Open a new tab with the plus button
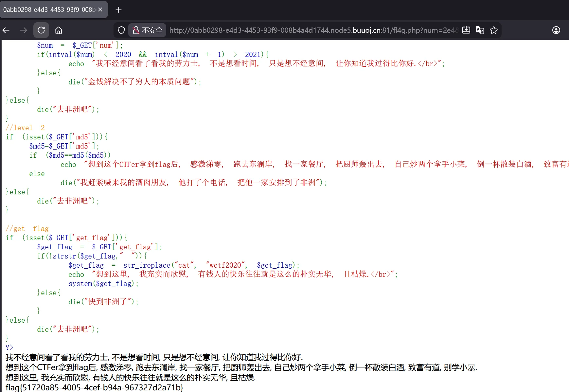This screenshot has width=569, height=392. point(118,10)
